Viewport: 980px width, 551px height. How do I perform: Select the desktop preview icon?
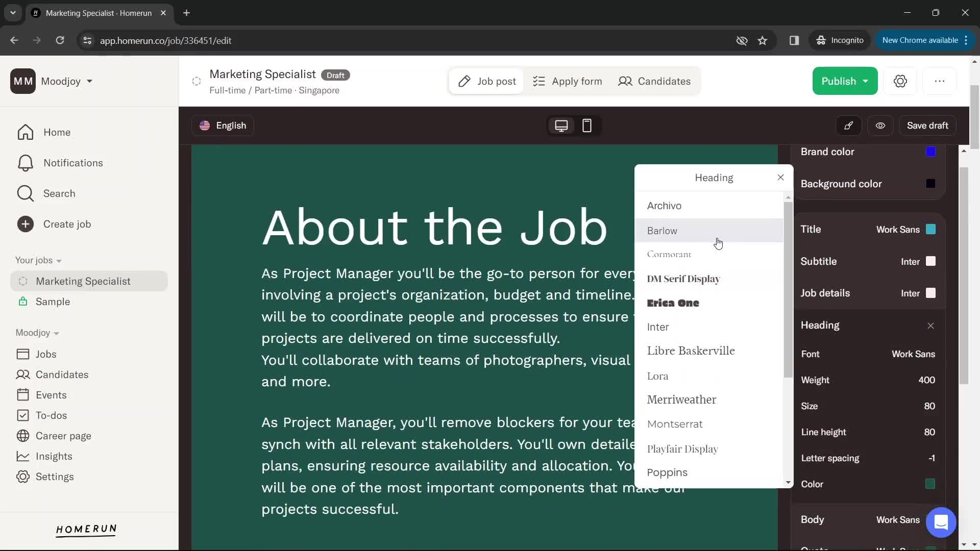560,125
